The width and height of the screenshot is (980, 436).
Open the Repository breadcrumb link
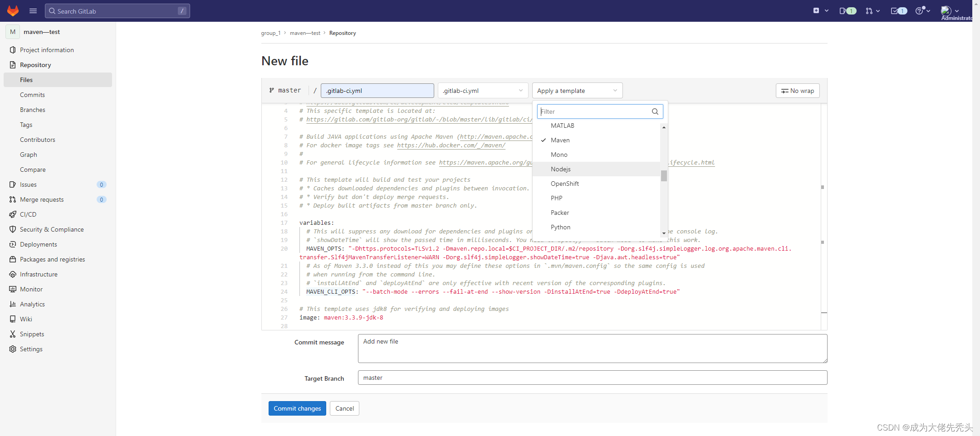pos(343,33)
